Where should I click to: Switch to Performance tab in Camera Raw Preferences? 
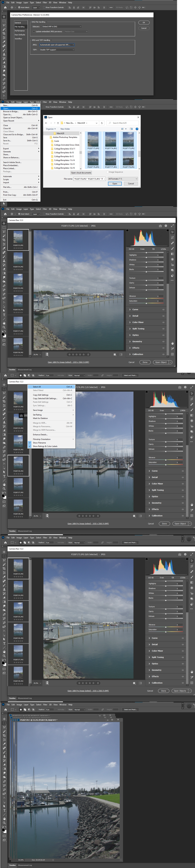coord(20,31)
